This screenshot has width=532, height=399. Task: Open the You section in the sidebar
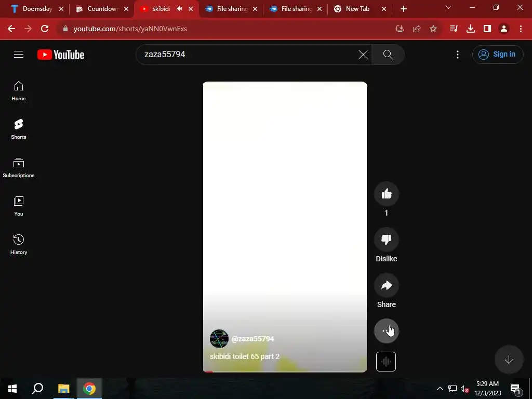click(19, 206)
